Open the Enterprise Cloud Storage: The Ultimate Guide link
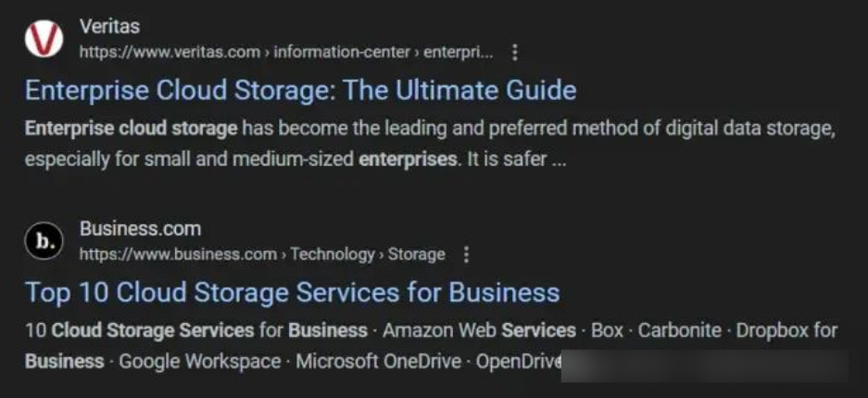868x398 pixels. point(300,91)
